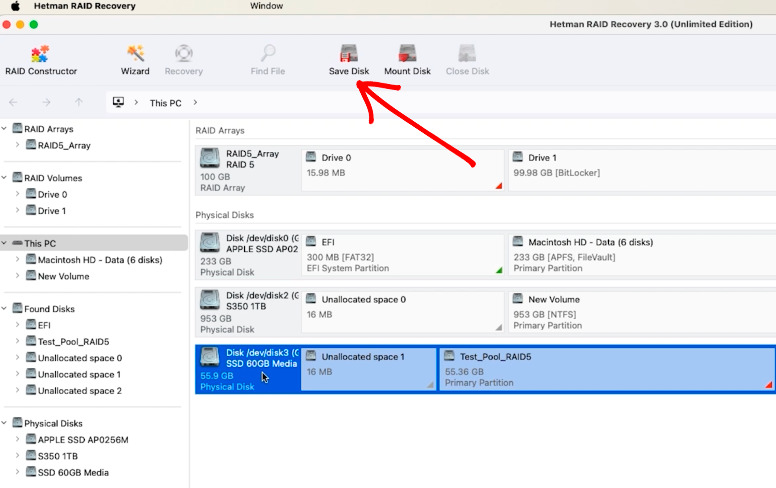Collapse the Found Disks tree section
The width and height of the screenshot is (776, 488).
(4, 308)
